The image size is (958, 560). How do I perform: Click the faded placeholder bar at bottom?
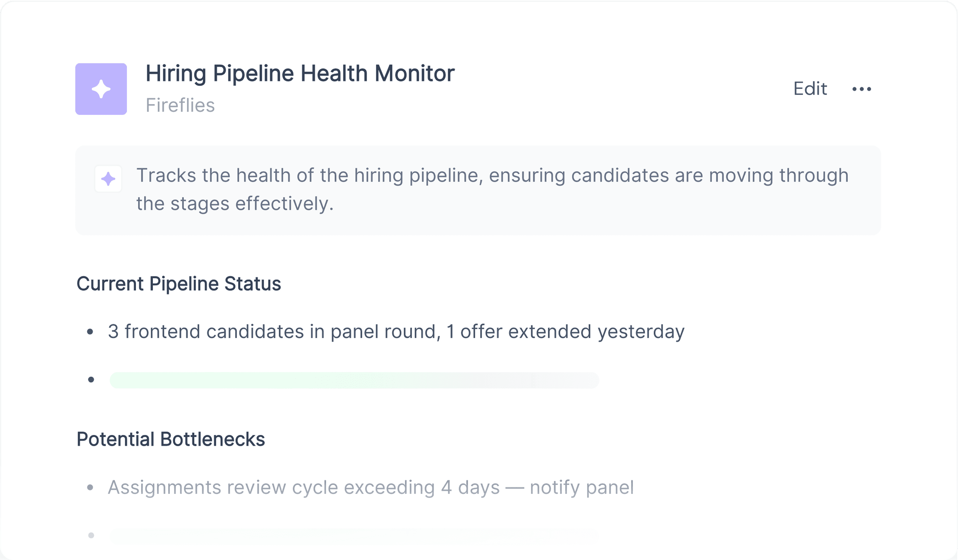354,536
